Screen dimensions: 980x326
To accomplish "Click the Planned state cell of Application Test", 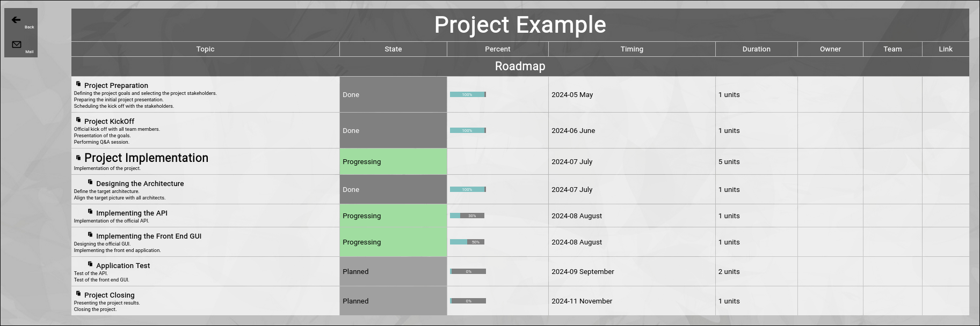I will [393, 272].
